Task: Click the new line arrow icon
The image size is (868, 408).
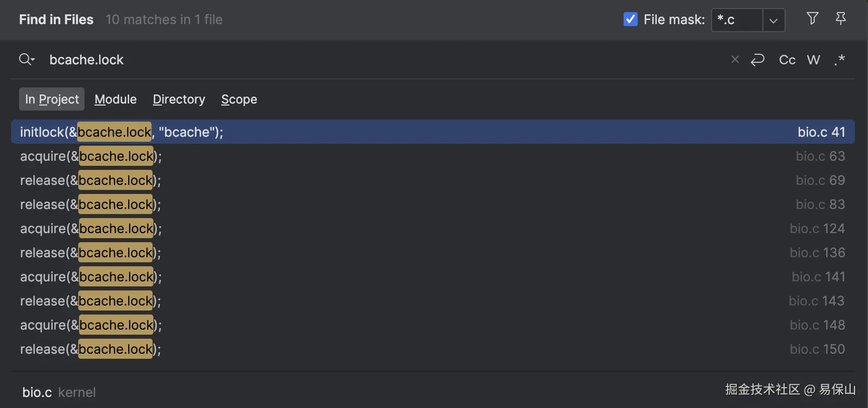Action: point(757,60)
